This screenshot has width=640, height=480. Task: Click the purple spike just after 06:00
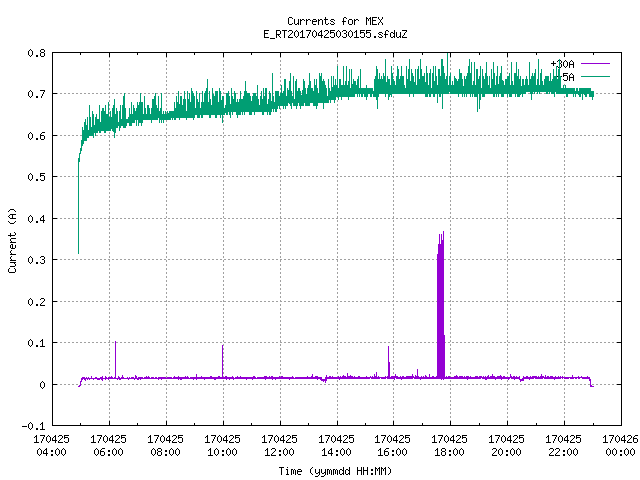116,359
